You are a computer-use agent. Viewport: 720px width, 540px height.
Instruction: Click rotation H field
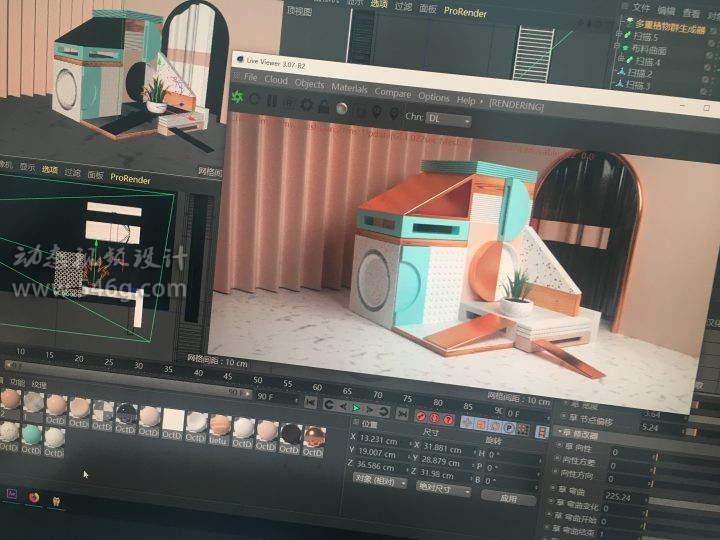pos(510,456)
